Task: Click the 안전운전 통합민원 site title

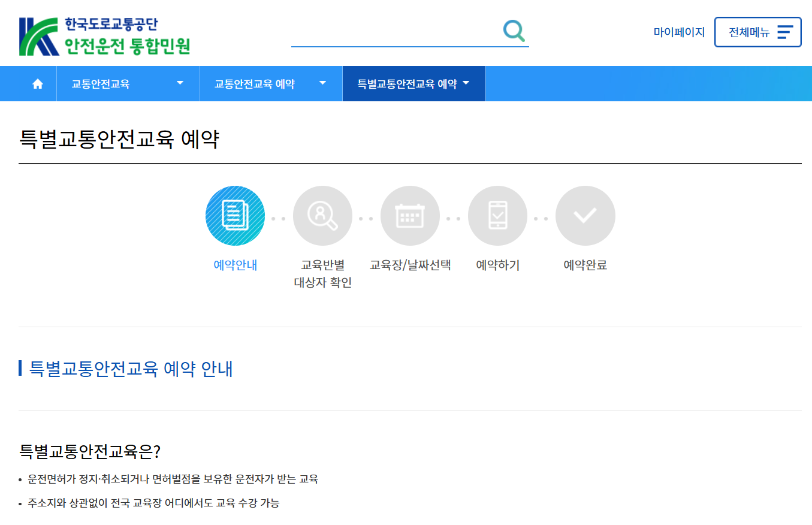Action: [127, 46]
